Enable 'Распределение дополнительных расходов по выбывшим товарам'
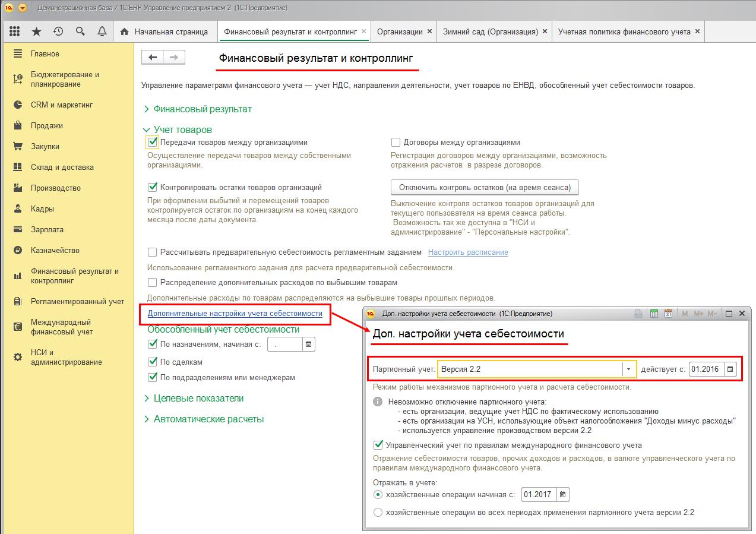 (x=152, y=283)
